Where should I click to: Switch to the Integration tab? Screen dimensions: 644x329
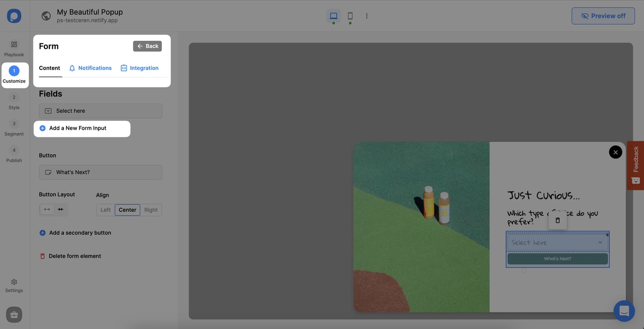(139, 68)
